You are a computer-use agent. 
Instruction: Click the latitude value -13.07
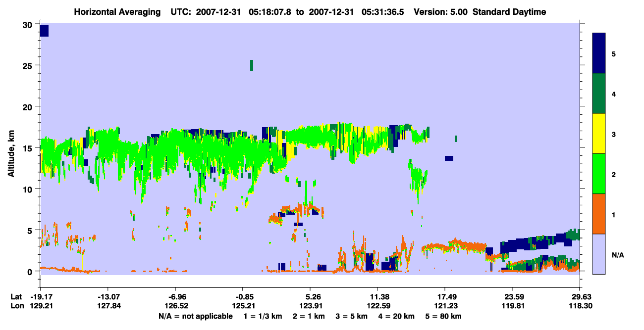(x=107, y=297)
